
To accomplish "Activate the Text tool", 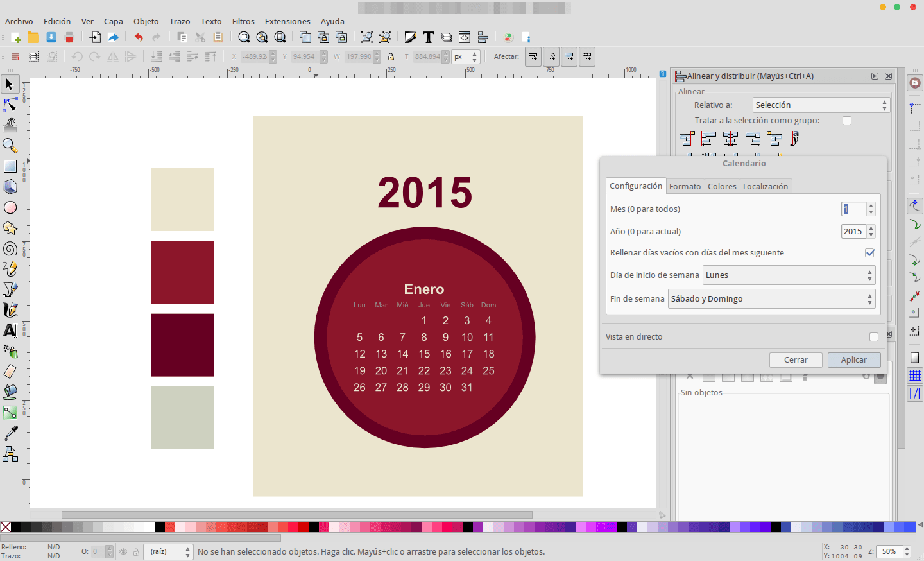I will coord(10,331).
